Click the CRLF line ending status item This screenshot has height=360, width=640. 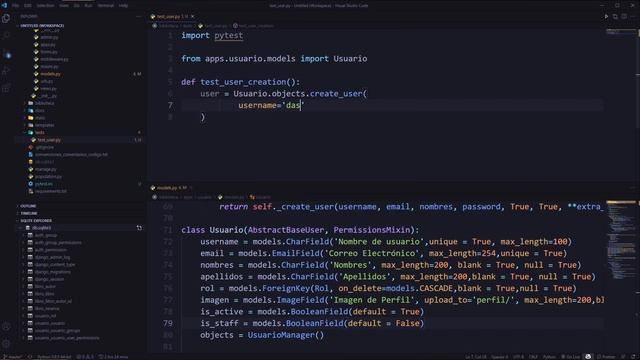533,357
